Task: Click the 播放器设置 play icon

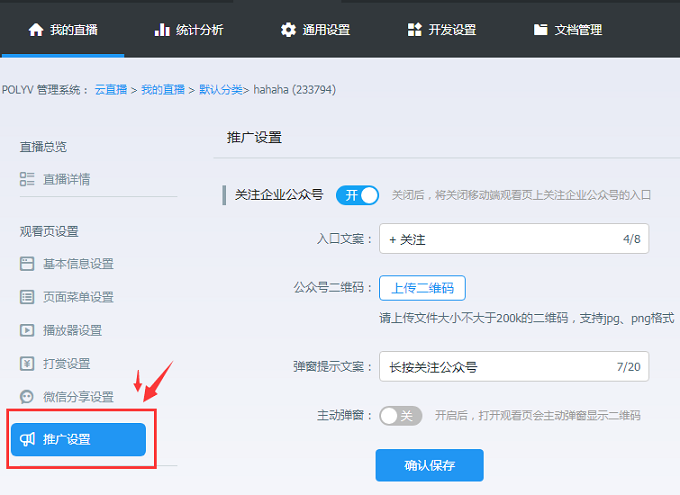Action: [x=27, y=330]
